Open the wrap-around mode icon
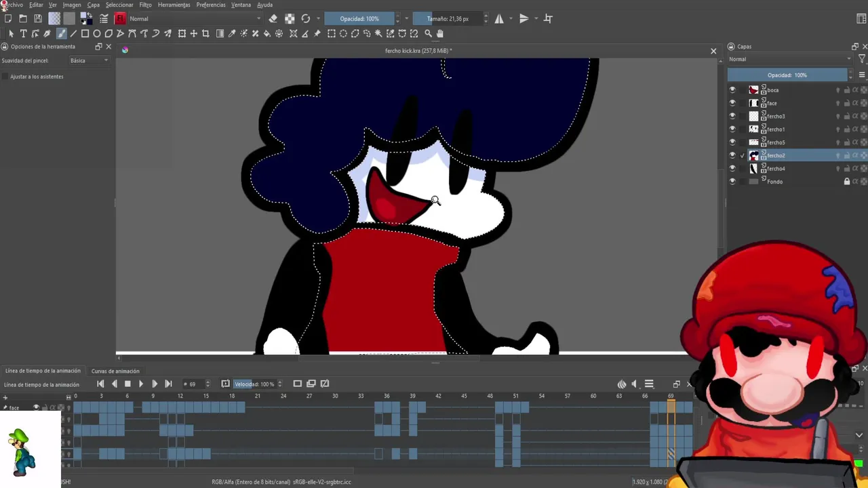The image size is (868, 488). click(x=548, y=18)
